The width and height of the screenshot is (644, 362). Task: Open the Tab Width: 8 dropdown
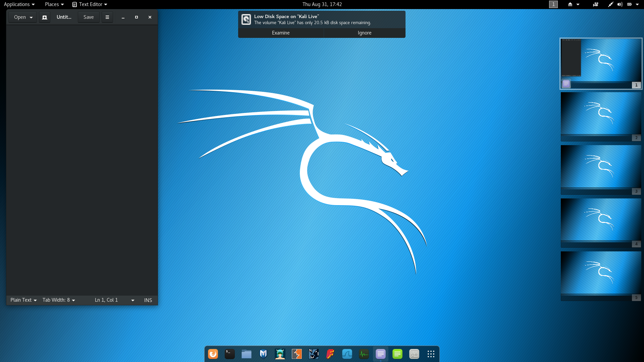[x=59, y=300]
